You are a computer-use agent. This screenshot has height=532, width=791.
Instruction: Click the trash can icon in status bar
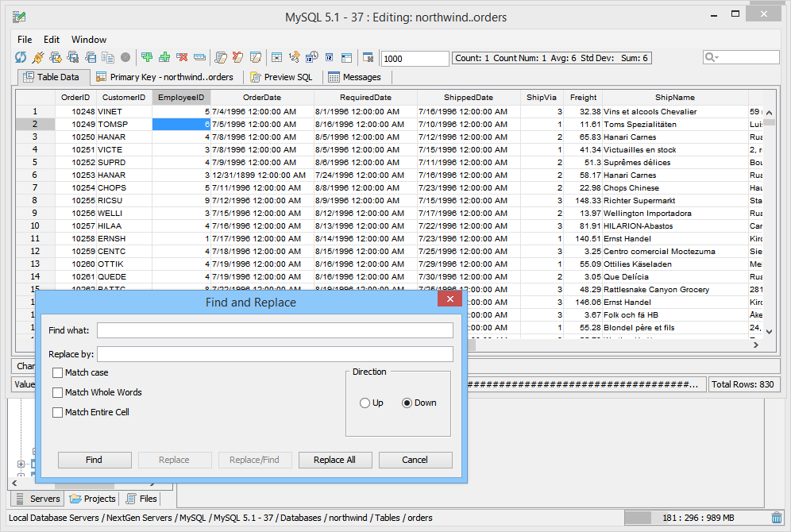coord(777,518)
